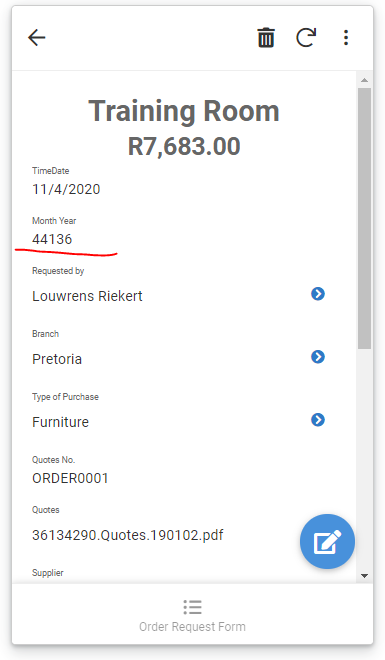Select the Louwrens Riekert name
385x660 pixels.
(87, 296)
